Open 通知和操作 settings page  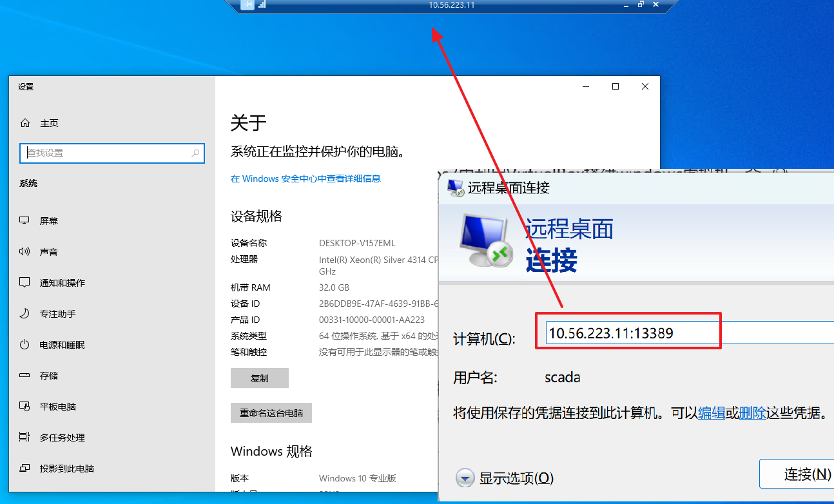[62, 283]
